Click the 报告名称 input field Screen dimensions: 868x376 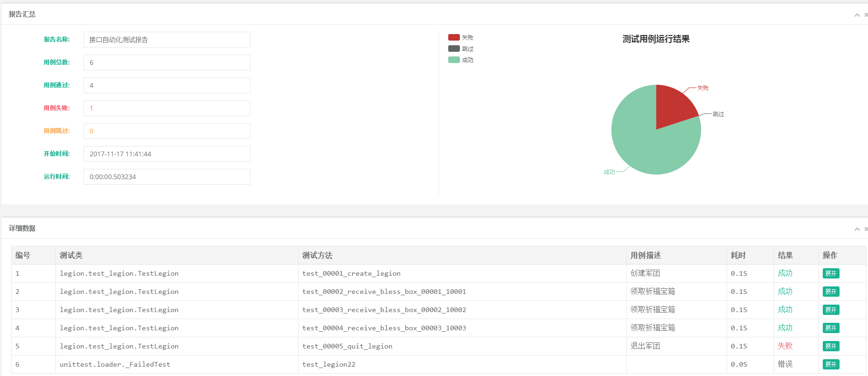tap(167, 40)
